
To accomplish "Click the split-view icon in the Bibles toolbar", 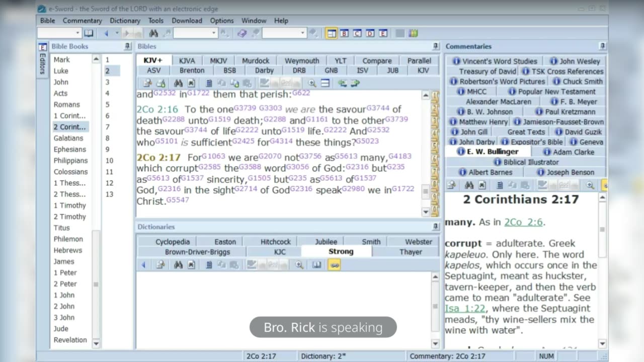I will click(x=325, y=83).
